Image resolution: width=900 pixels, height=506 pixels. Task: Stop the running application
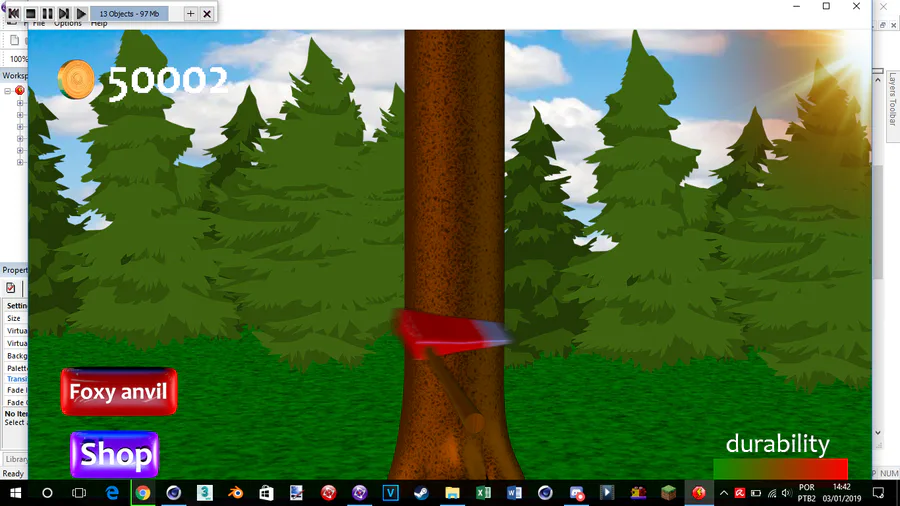coord(30,13)
